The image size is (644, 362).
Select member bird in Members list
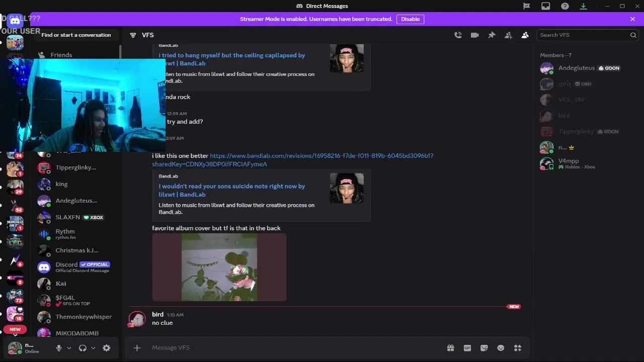pyautogui.click(x=586, y=116)
